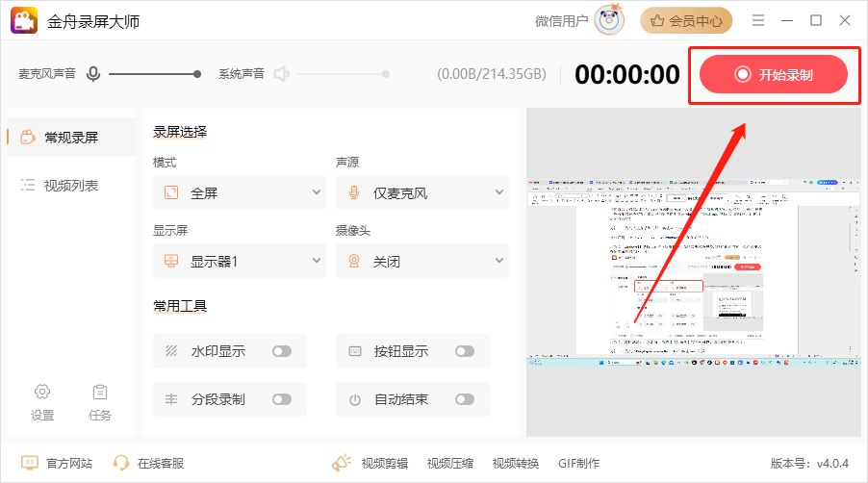Viewport: 868px width, 483px height.
Task: Click the fullscreen mode icon
Action: 171,192
